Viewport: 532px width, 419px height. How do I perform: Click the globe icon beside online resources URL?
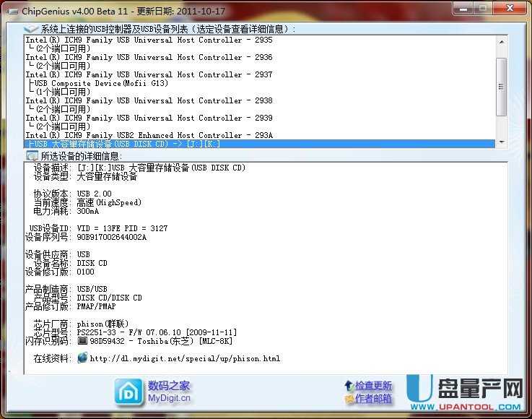82,358
